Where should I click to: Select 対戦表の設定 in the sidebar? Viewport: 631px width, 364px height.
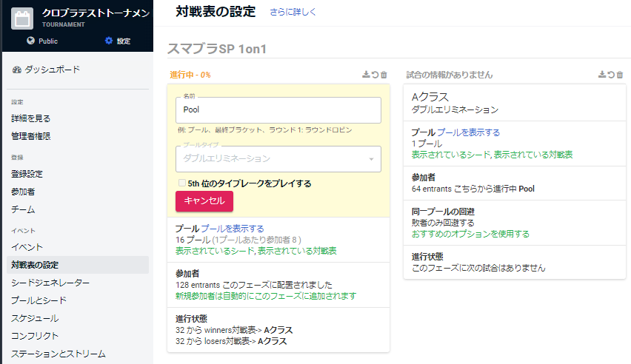pos(78,265)
